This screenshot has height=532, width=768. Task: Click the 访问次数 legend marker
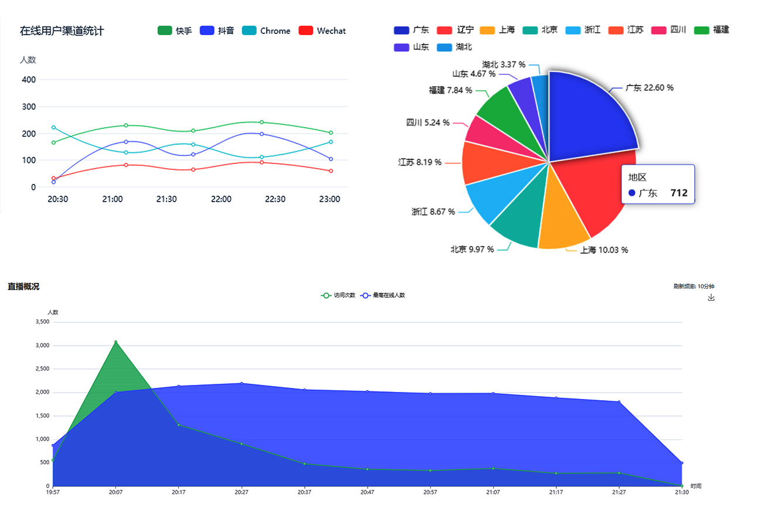tap(326, 295)
